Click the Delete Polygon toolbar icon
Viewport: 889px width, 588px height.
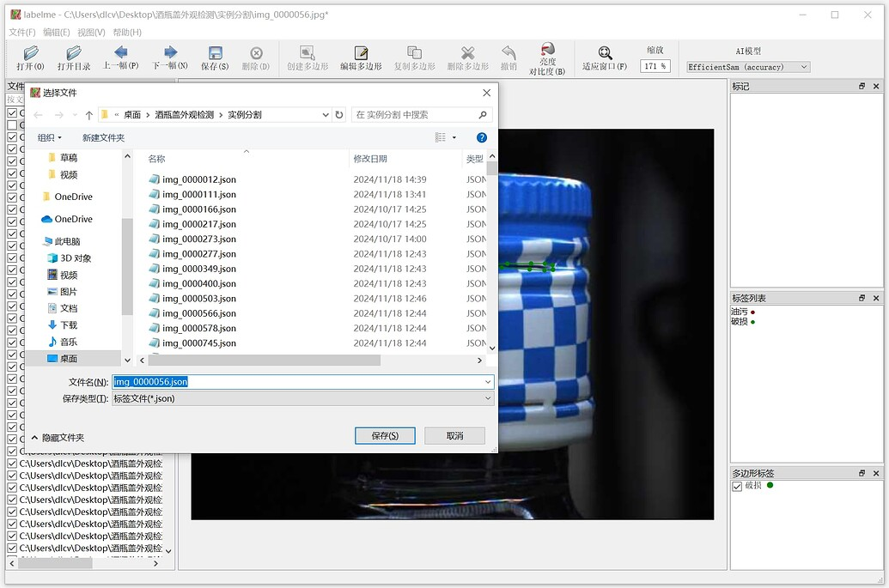pyautogui.click(x=468, y=52)
